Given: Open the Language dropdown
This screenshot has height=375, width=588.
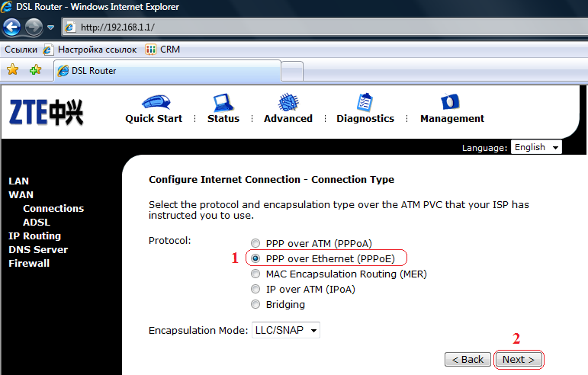Looking at the screenshot, I should pyautogui.click(x=536, y=147).
